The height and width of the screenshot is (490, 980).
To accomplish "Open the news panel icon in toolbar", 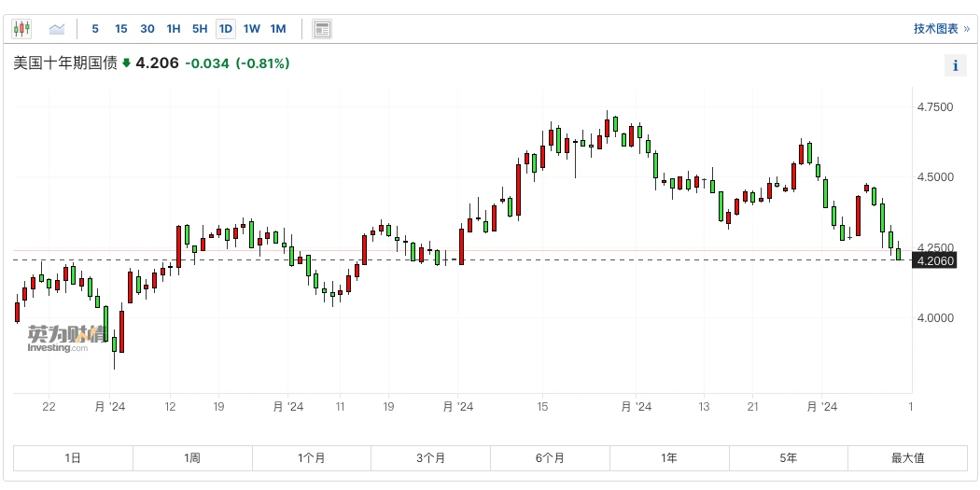I will (322, 29).
